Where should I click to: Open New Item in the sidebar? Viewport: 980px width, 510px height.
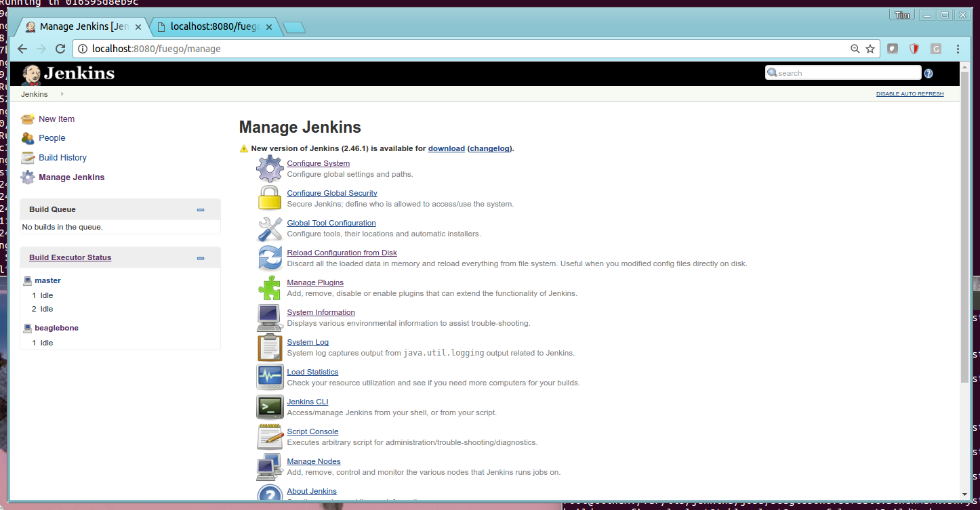pos(57,119)
